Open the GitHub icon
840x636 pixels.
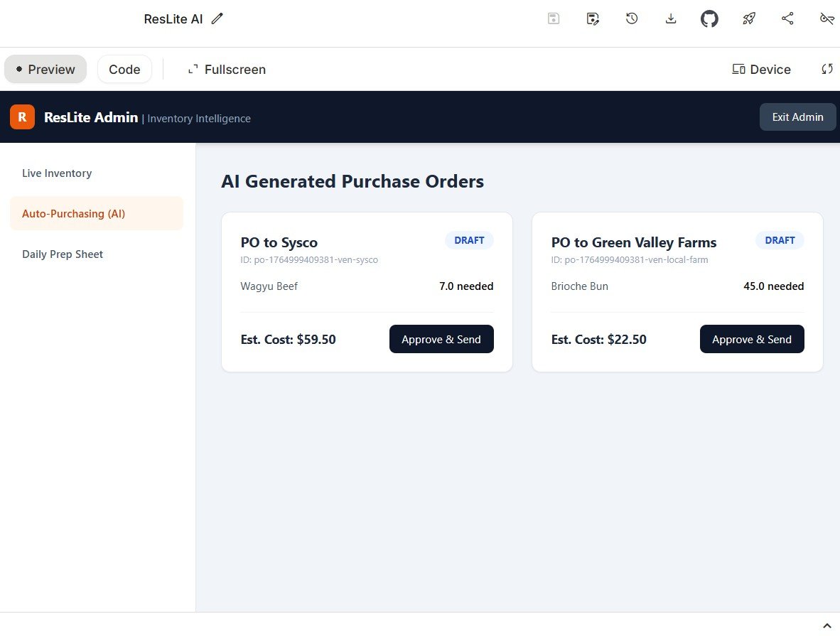(709, 18)
